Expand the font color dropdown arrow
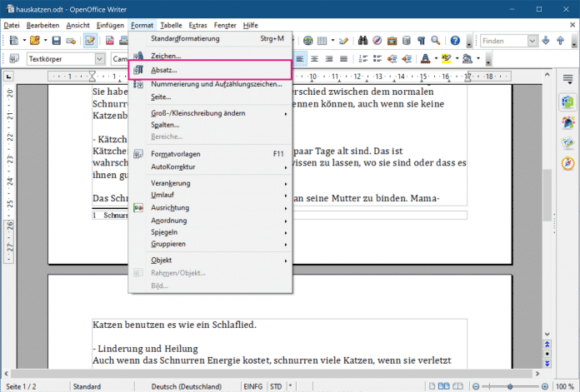This screenshot has width=580, height=392. pyautogui.click(x=436, y=59)
